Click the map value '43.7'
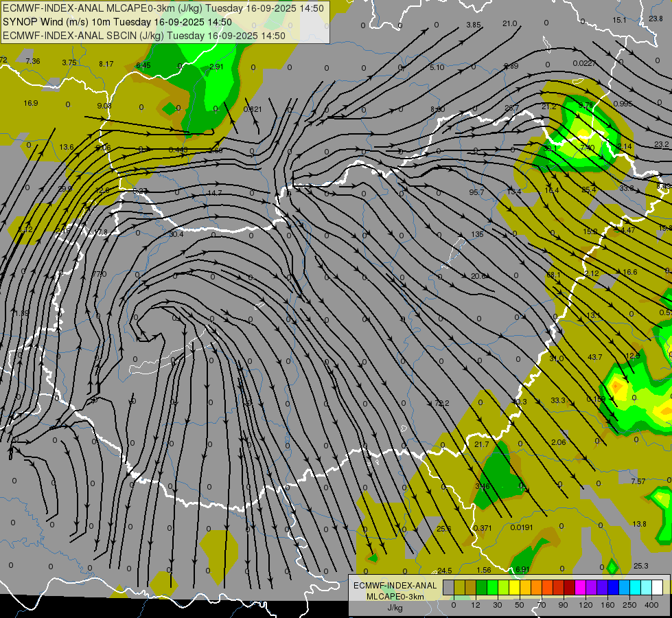The width and height of the screenshot is (672, 618). (595, 357)
